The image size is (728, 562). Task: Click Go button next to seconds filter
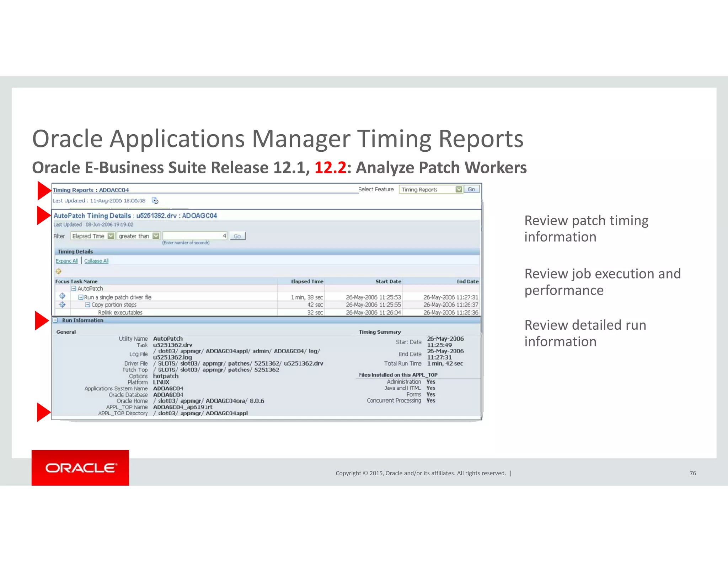[x=237, y=236]
